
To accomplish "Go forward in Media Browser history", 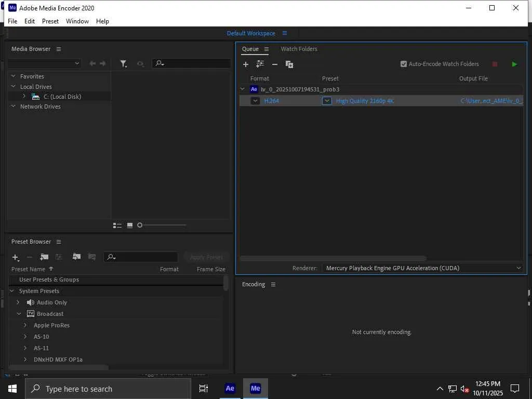I will 102,63.
